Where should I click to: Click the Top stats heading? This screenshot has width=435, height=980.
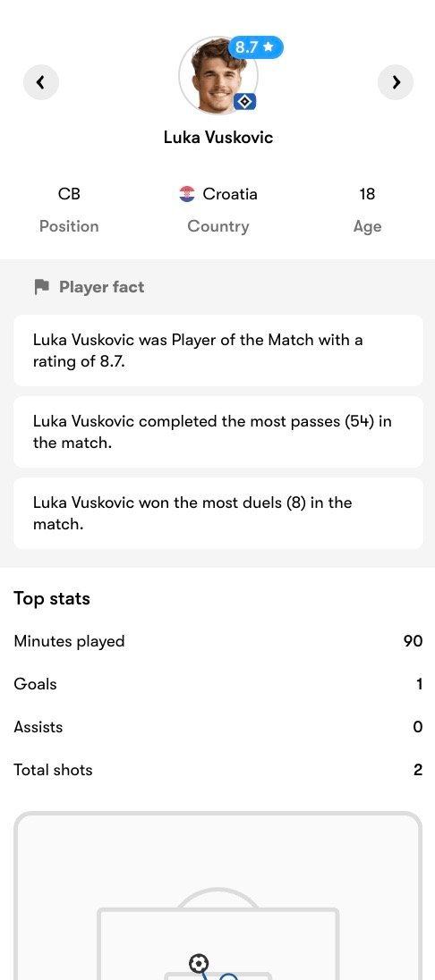(x=52, y=599)
